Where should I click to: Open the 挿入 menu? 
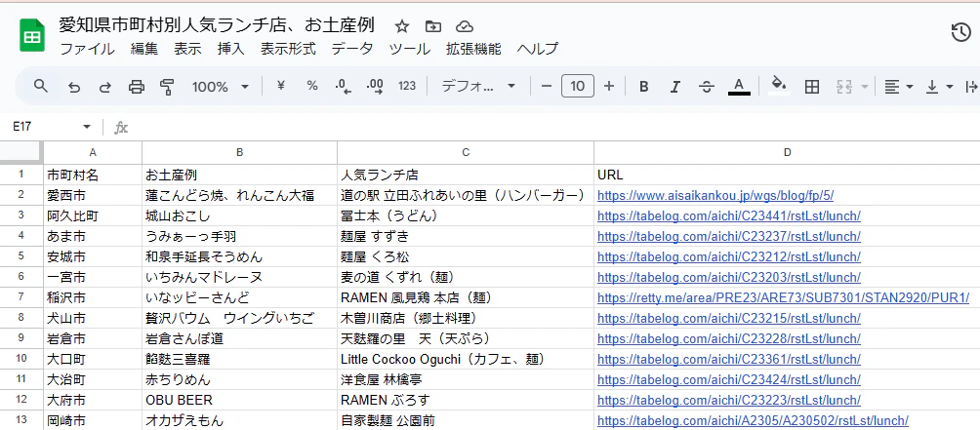click(x=230, y=49)
